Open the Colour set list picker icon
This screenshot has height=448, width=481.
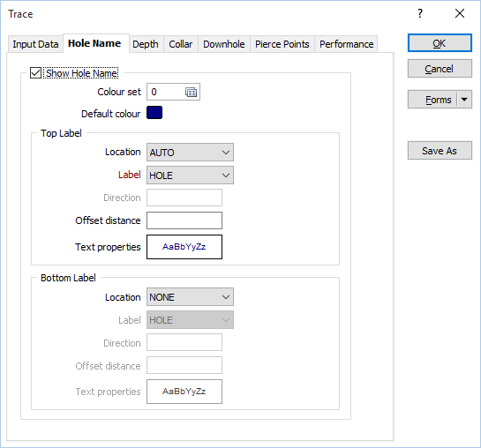(x=191, y=92)
